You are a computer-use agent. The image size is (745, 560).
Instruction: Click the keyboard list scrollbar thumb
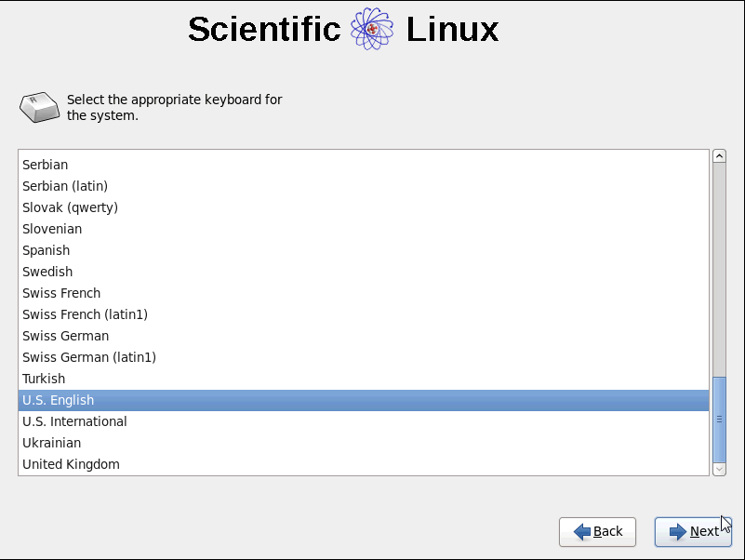coord(719,420)
